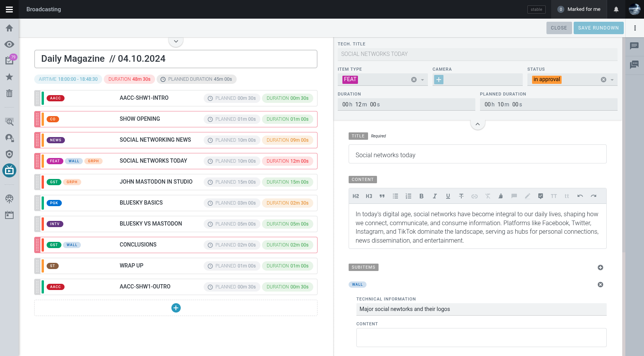
Task: Open the broadcasting TV sidebar icon
Action: tap(9, 170)
